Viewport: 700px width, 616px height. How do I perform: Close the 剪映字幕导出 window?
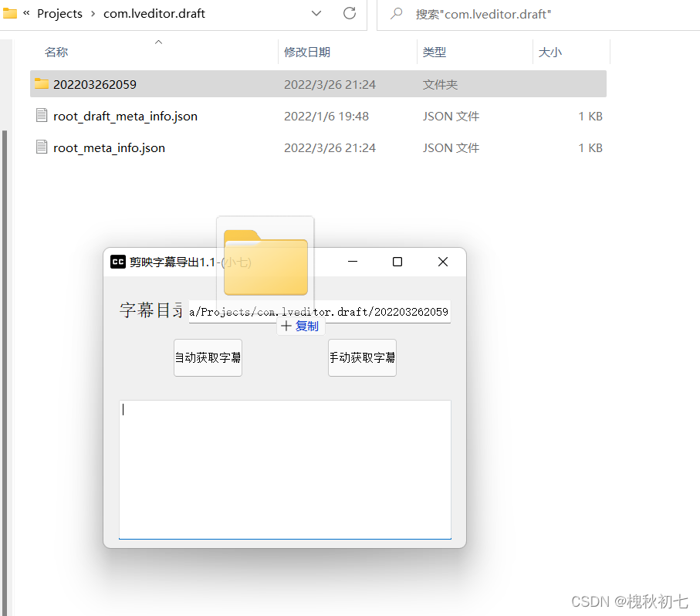443,262
